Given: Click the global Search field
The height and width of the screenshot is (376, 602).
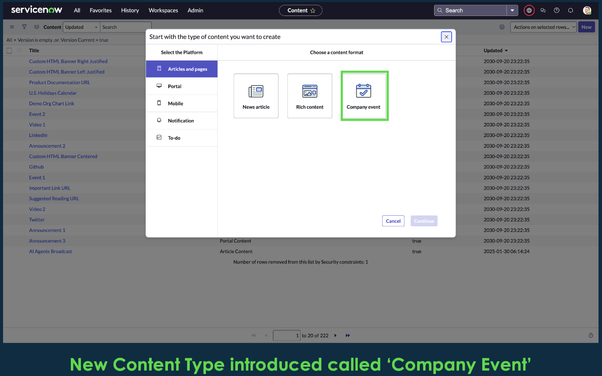Looking at the screenshot, I should (x=471, y=10).
